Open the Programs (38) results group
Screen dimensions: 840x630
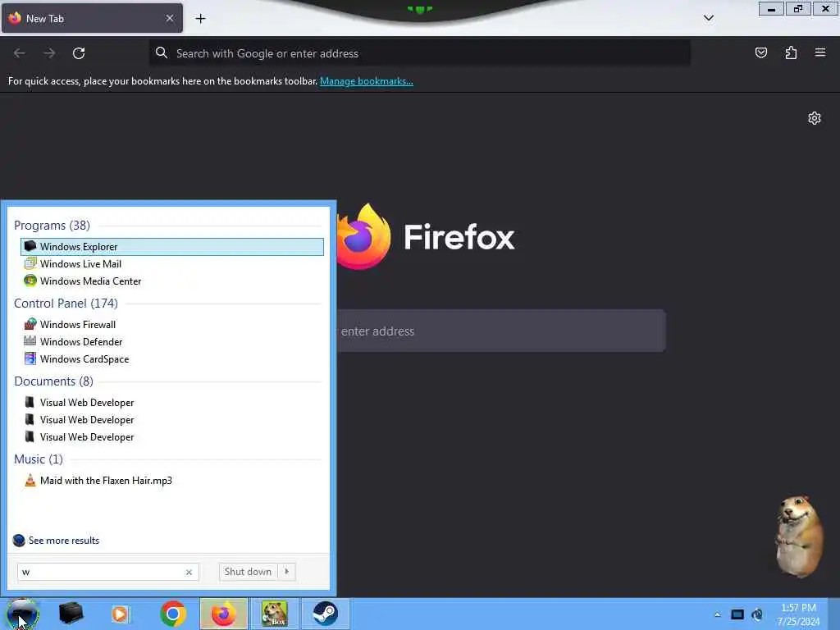[x=52, y=226]
